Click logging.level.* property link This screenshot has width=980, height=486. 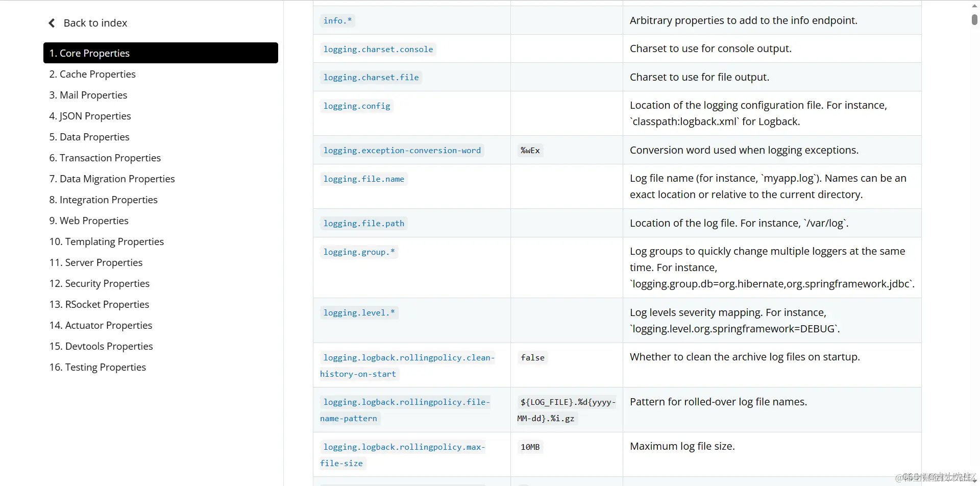tap(359, 312)
